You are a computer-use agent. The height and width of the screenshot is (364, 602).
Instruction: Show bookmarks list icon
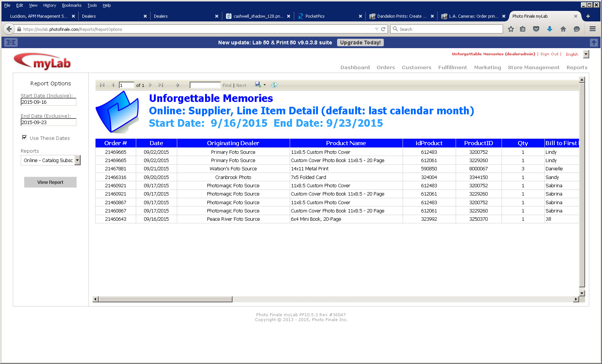click(x=523, y=29)
